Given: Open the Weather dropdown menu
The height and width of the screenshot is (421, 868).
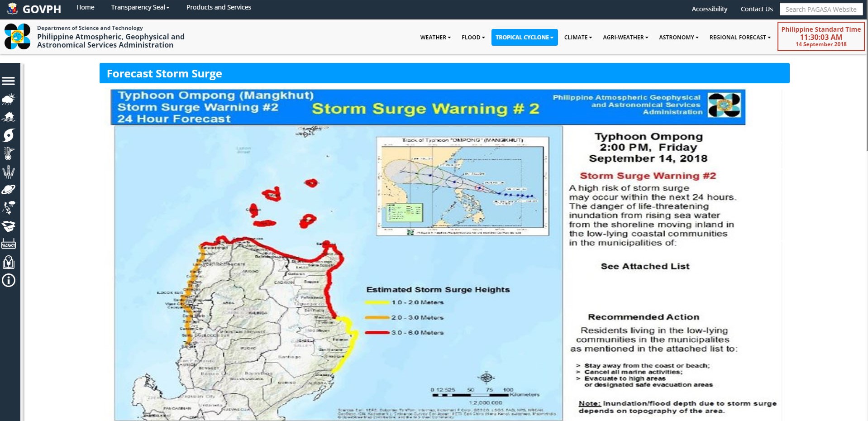Looking at the screenshot, I should coord(435,38).
